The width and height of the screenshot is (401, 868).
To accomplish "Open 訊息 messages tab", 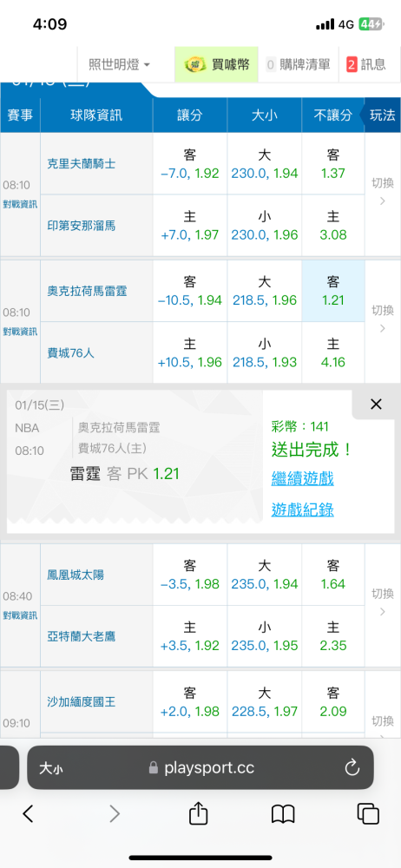I will 366,64.
